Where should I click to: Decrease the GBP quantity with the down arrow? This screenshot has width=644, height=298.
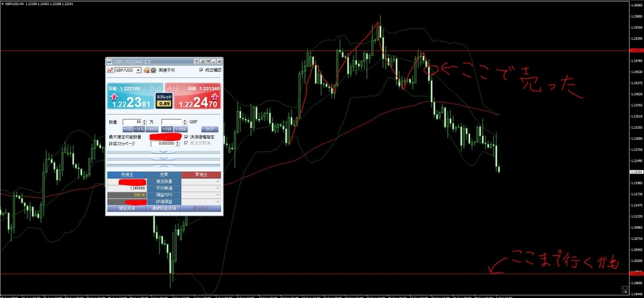pos(185,123)
